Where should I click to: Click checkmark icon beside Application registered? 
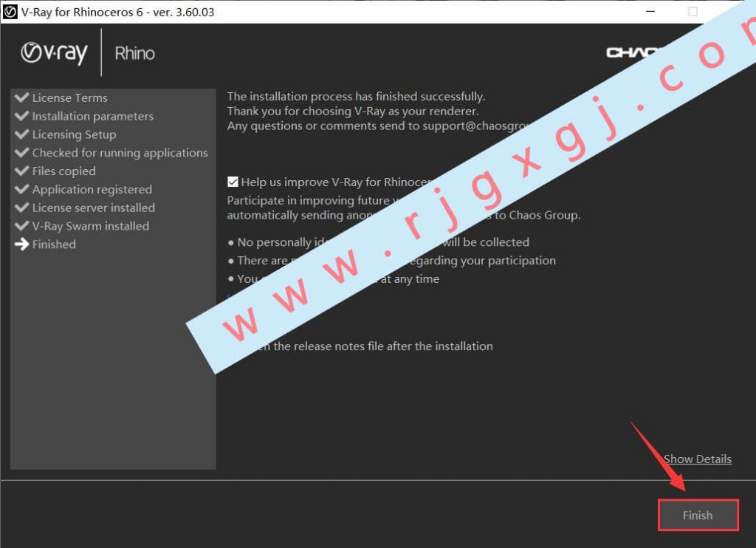[x=22, y=189]
